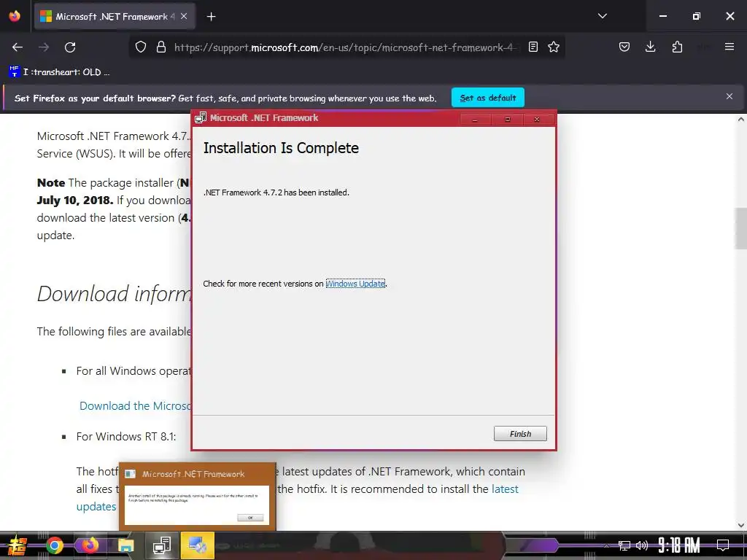Screen dimensions: 747x560
Task: Toggle reader view in address bar
Action: [x=533, y=47]
